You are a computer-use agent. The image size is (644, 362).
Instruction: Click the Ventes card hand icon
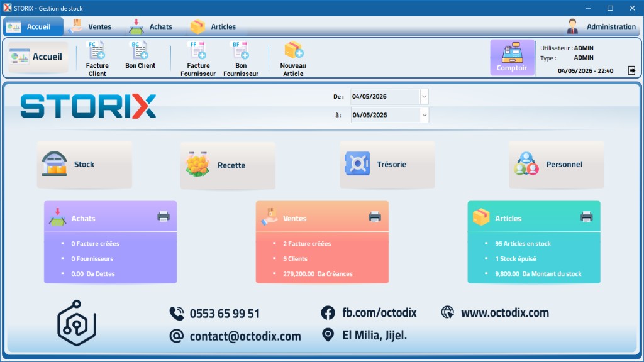click(x=269, y=217)
